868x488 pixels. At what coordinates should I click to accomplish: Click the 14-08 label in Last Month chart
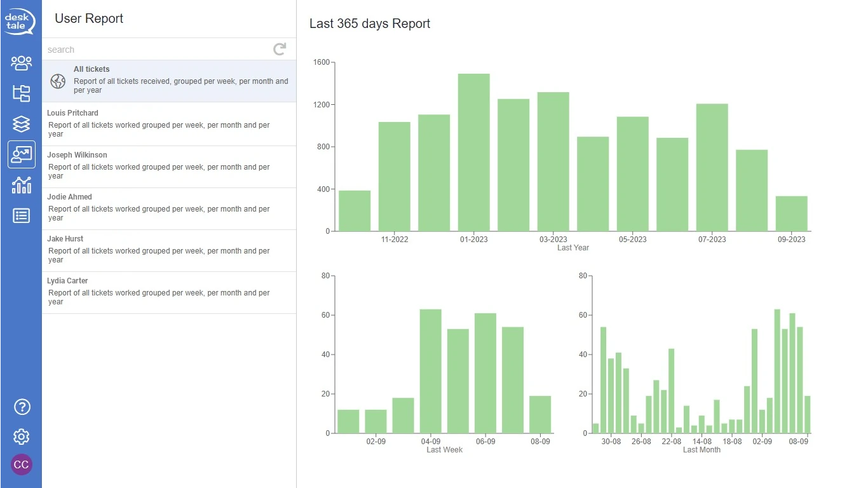point(702,442)
